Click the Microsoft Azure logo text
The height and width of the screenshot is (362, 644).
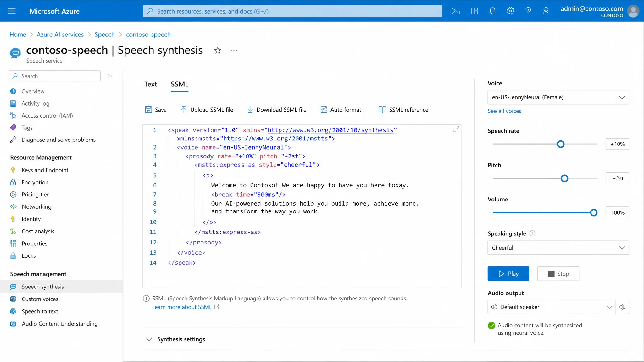tap(54, 11)
